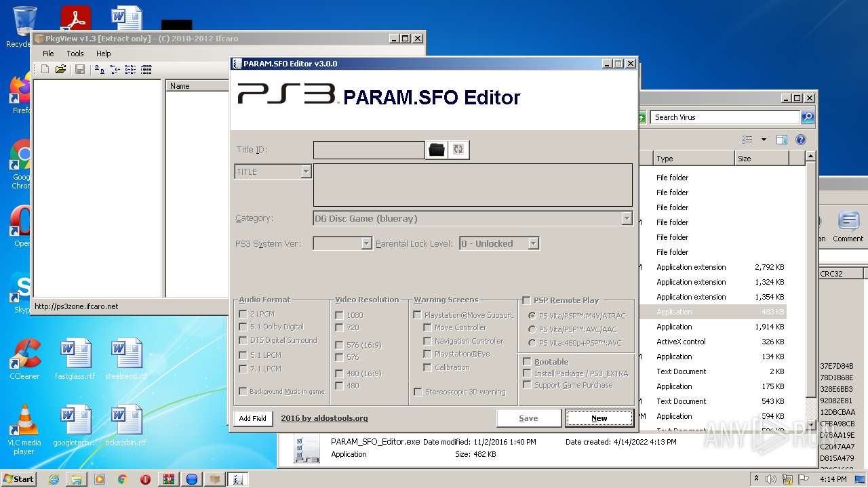Enable DTS Digital Surround checkbox
Viewport: 868px width, 488px height.
pos(243,340)
